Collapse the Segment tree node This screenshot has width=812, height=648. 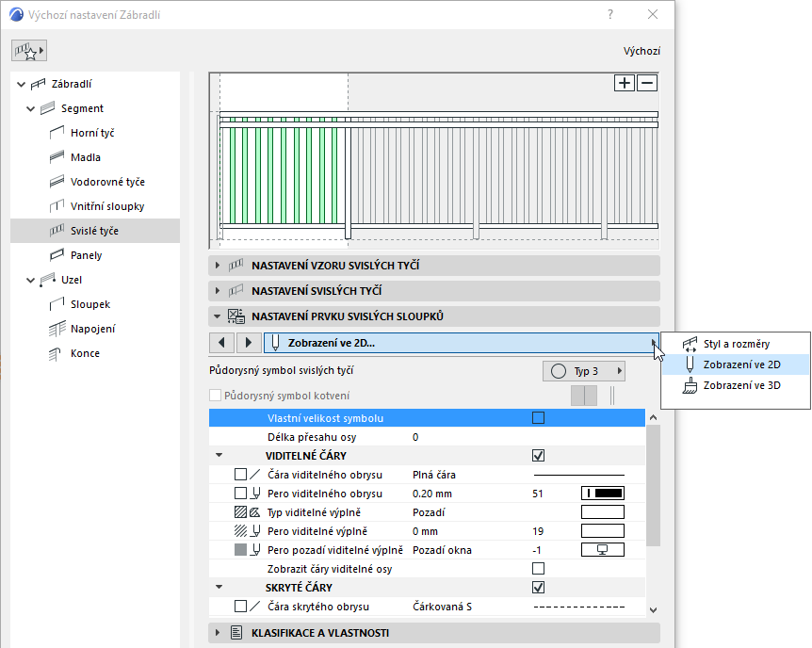(x=30, y=108)
